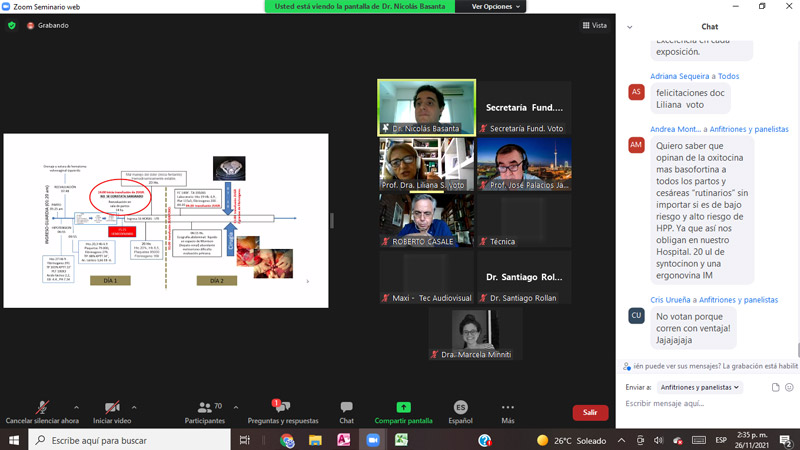The image size is (800, 450).
Task: Click the green Compartir pantalla icon
Action: 403,407
